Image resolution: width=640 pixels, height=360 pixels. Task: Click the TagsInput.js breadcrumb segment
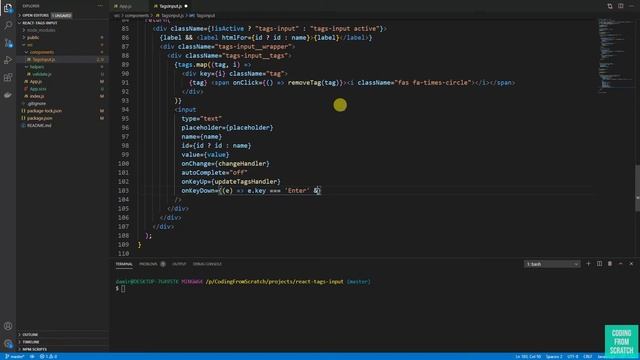(172, 16)
